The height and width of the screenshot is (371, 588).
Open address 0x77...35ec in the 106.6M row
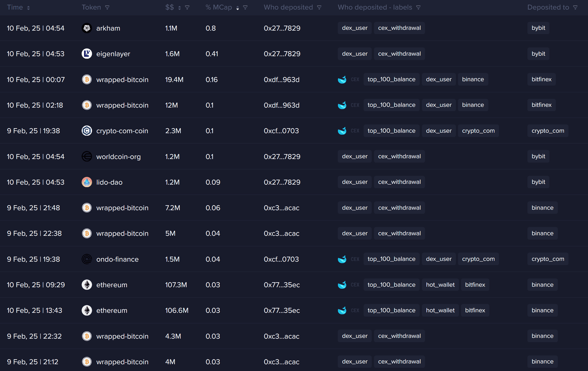(x=282, y=311)
